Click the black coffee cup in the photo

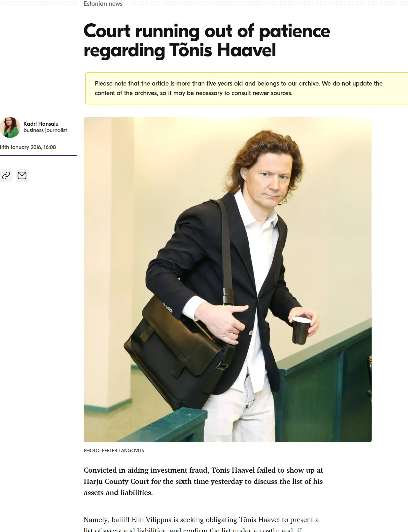pyautogui.click(x=301, y=330)
